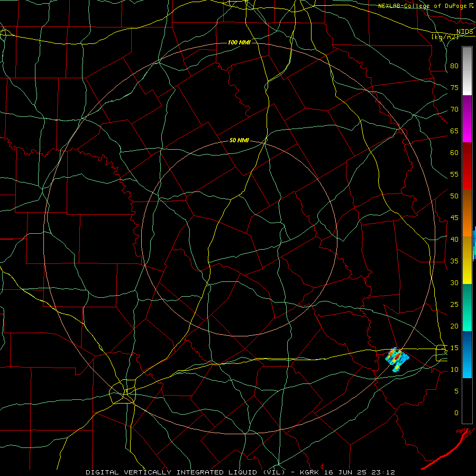Click the "60" scale value
Screen dimensions: 476x476
pyautogui.click(x=454, y=153)
